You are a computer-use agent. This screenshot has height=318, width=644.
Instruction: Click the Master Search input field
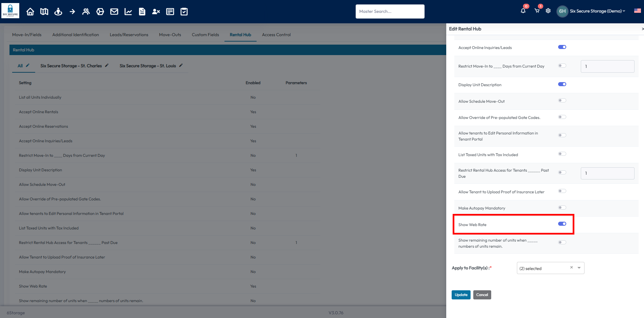click(x=390, y=11)
